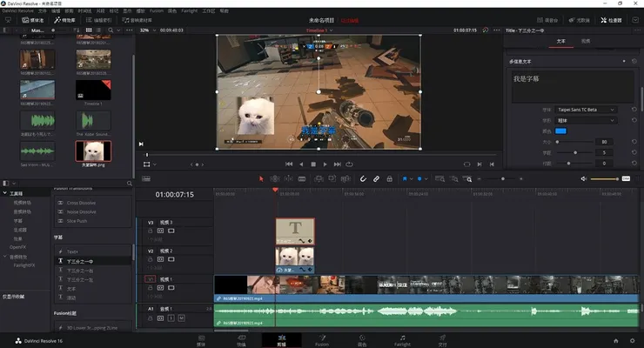The height and width of the screenshot is (348, 644).
Task: Click the 特效库 effects library button
Action: (x=64, y=18)
